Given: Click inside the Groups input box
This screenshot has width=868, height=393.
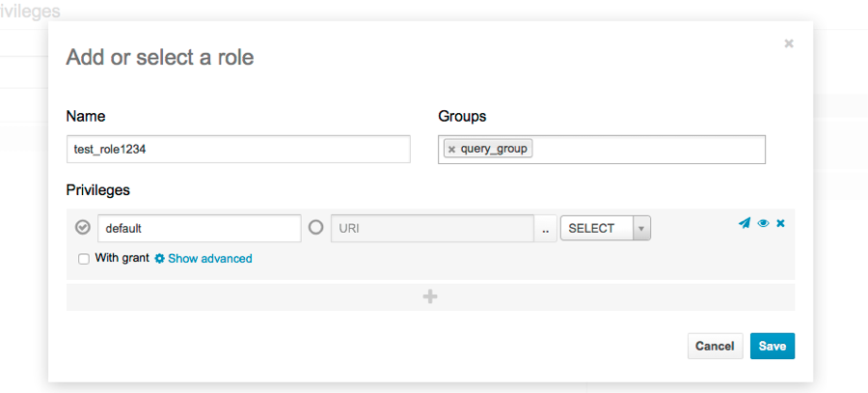Looking at the screenshot, I should tap(646, 150).
